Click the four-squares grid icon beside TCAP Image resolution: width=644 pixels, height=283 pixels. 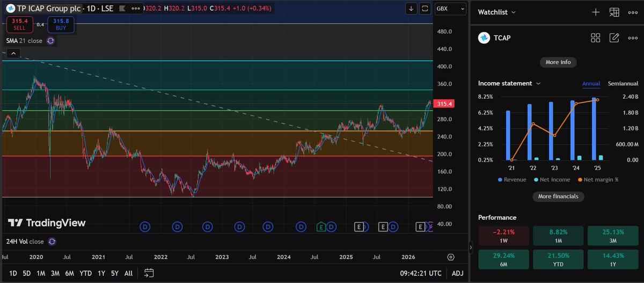(595, 38)
